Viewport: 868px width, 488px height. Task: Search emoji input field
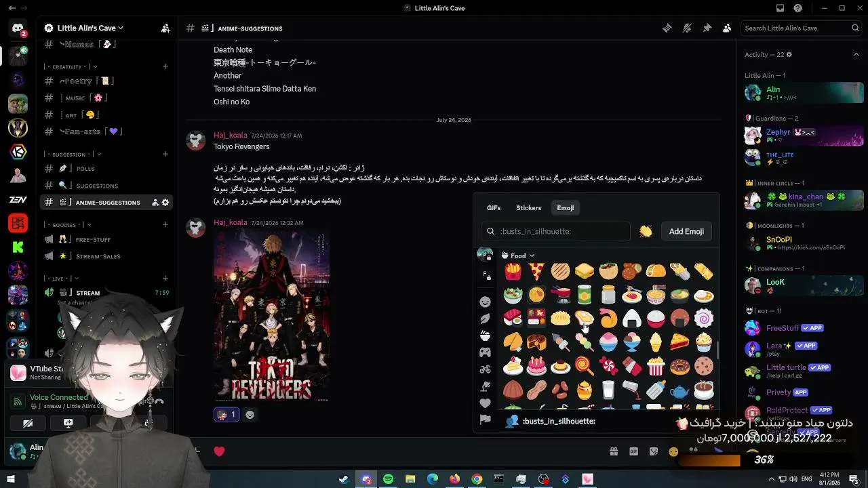click(556, 231)
